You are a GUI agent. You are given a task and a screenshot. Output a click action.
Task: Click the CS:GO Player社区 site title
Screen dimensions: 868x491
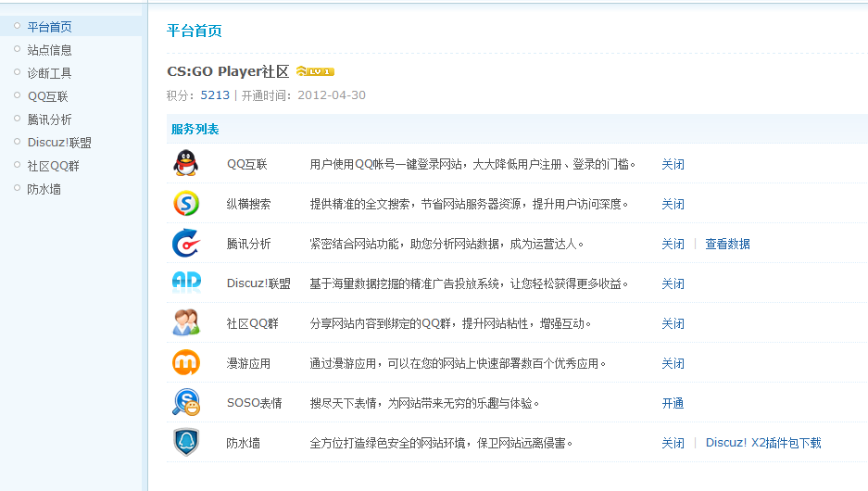click(x=228, y=71)
